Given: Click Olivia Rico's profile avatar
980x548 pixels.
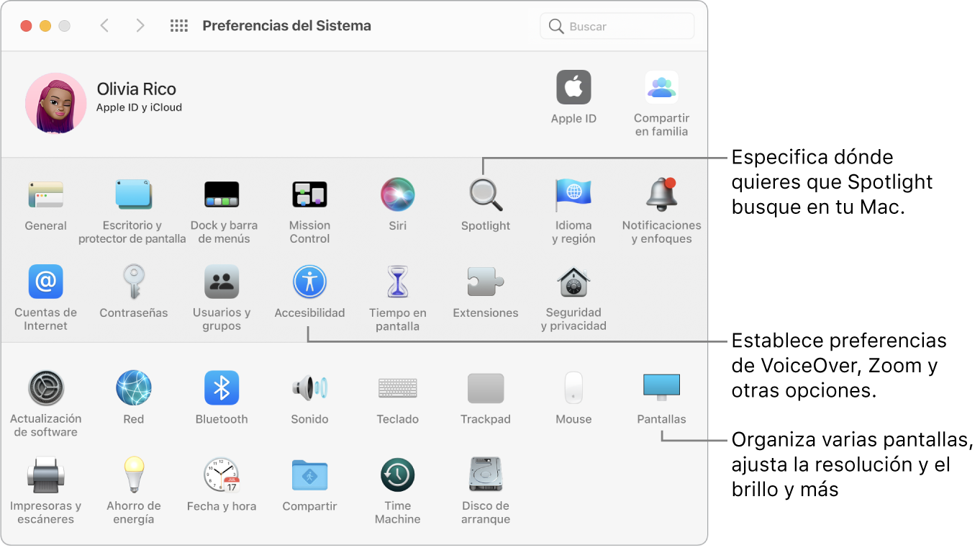Looking at the screenshot, I should click(x=56, y=103).
